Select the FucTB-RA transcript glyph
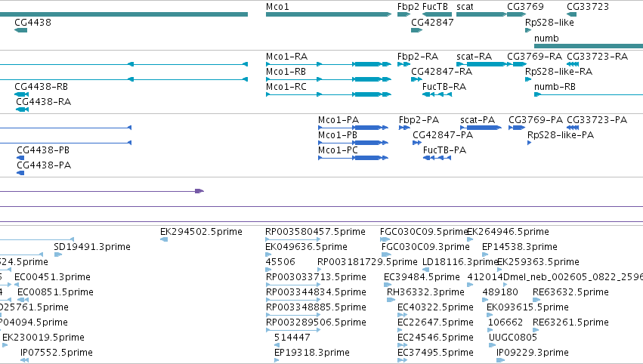 point(437,94)
